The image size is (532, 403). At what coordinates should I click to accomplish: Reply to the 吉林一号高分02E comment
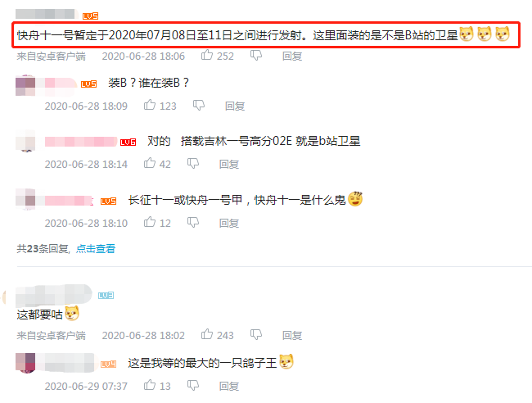coord(229,165)
